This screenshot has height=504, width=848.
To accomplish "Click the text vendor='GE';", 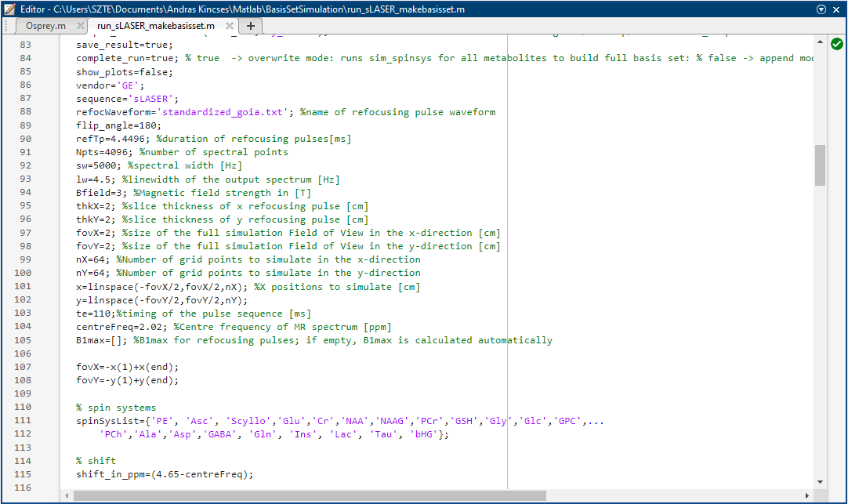I will 111,85.
